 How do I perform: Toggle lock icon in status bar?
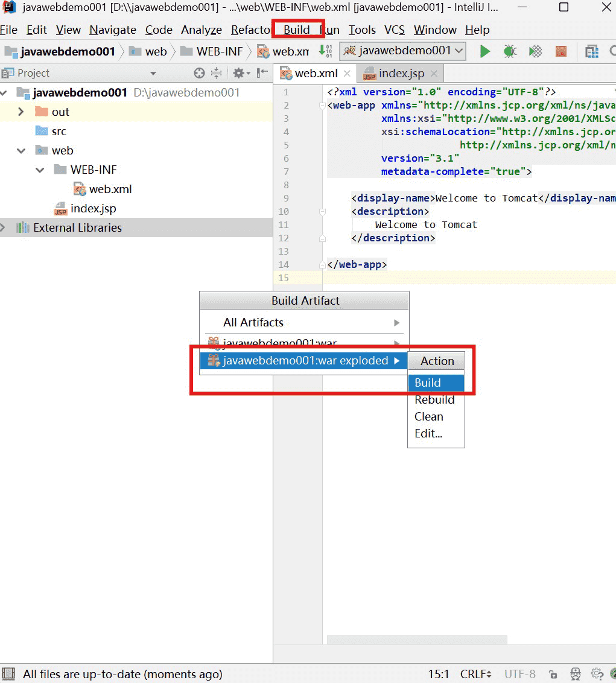(x=553, y=674)
